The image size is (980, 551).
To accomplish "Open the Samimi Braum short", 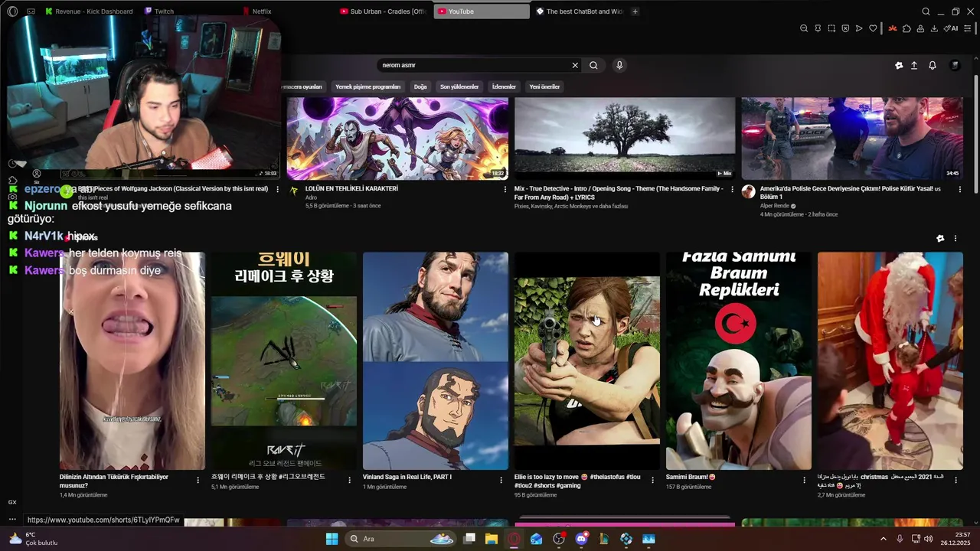I will point(739,360).
